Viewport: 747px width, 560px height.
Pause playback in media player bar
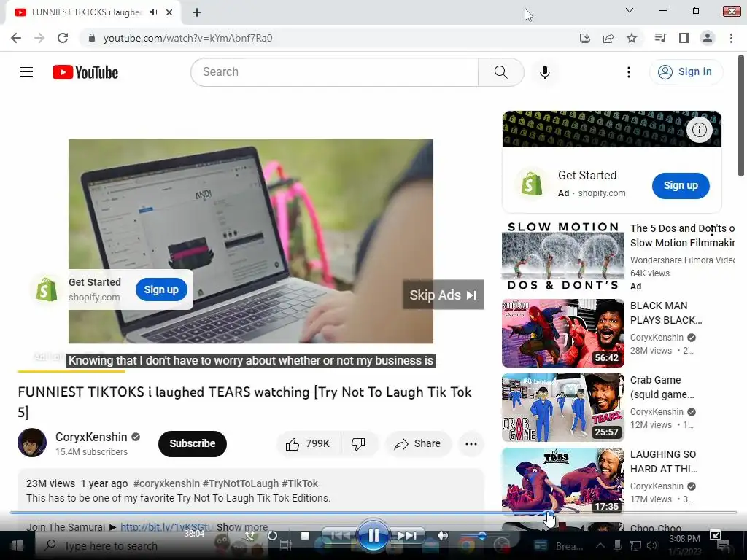(373, 535)
